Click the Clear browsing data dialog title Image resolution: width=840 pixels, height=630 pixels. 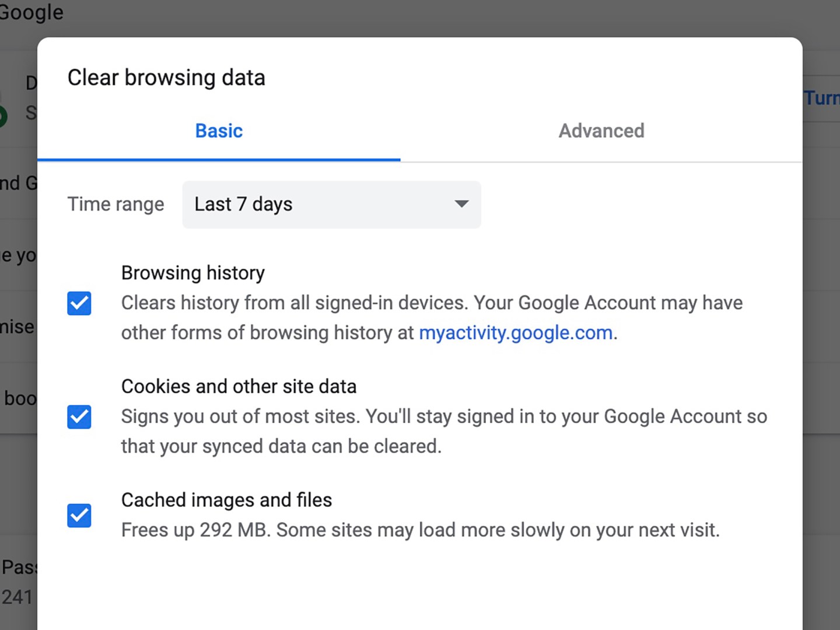[166, 77]
